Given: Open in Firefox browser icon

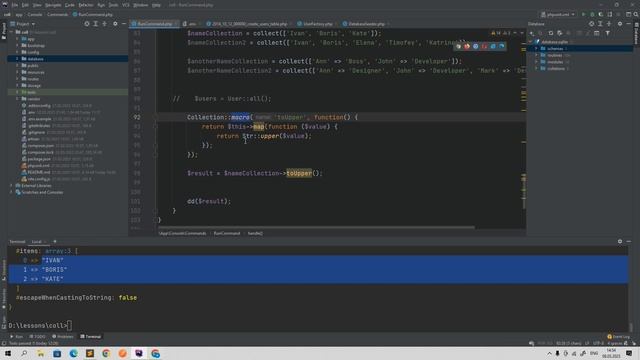Looking at the screenshot, I should point(467,47).
